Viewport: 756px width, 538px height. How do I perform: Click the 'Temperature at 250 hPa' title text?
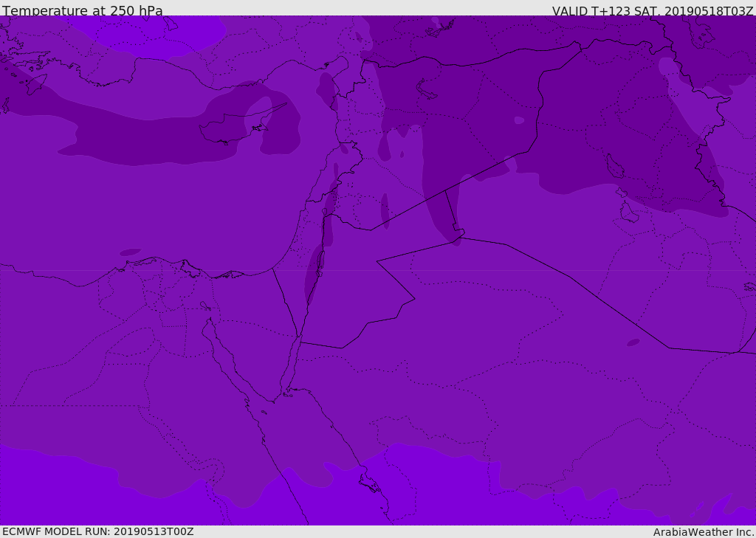[x=83, y=10]
